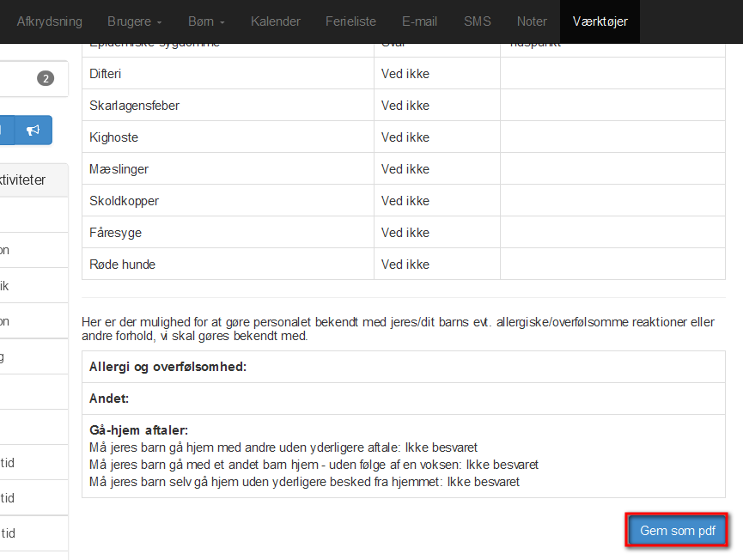Click 'Ved ikke' answer for Skarlagensfeber

(x=405, y=106)
